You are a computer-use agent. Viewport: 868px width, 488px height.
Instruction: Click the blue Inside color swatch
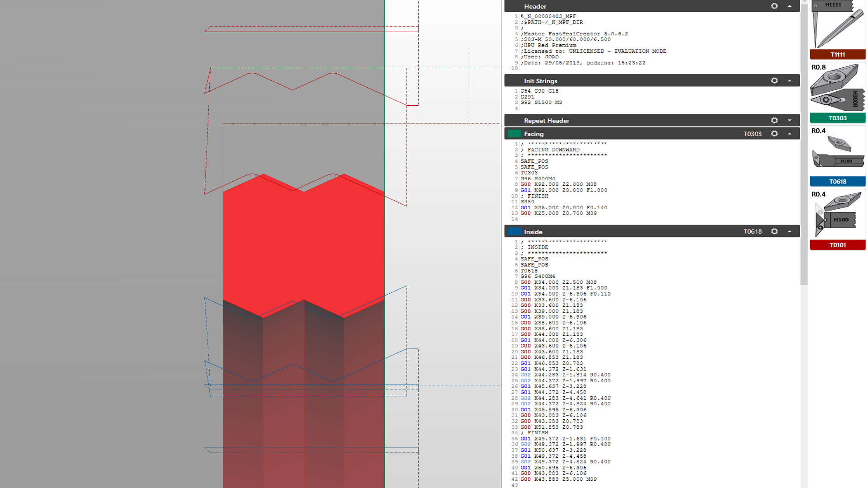coord(514,231)
